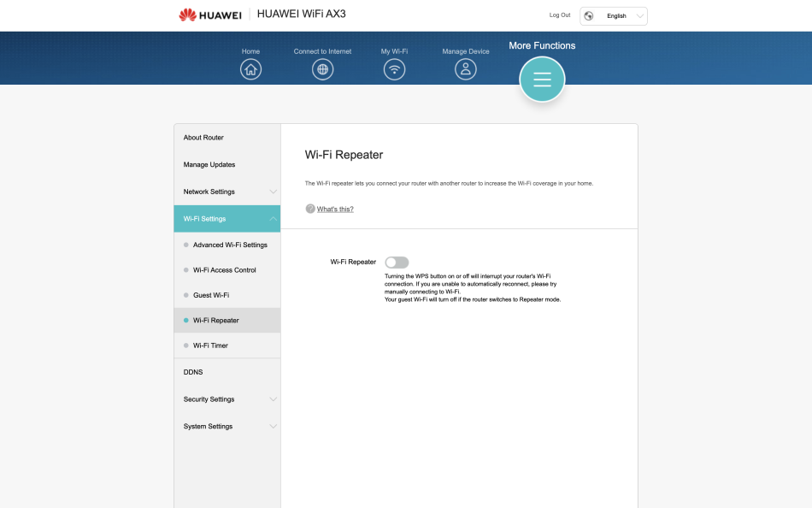Select the More Functions label

pos(542,45)
